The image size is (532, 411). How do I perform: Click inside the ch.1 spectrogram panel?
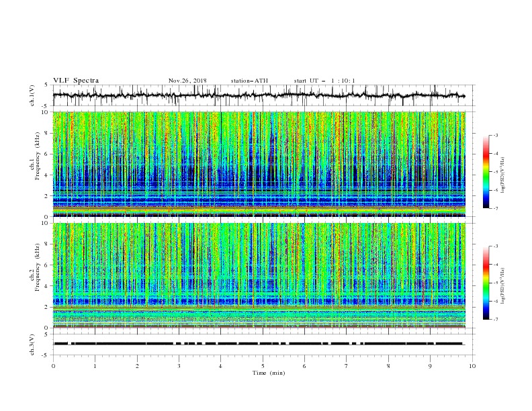click(x=259, y=164)
